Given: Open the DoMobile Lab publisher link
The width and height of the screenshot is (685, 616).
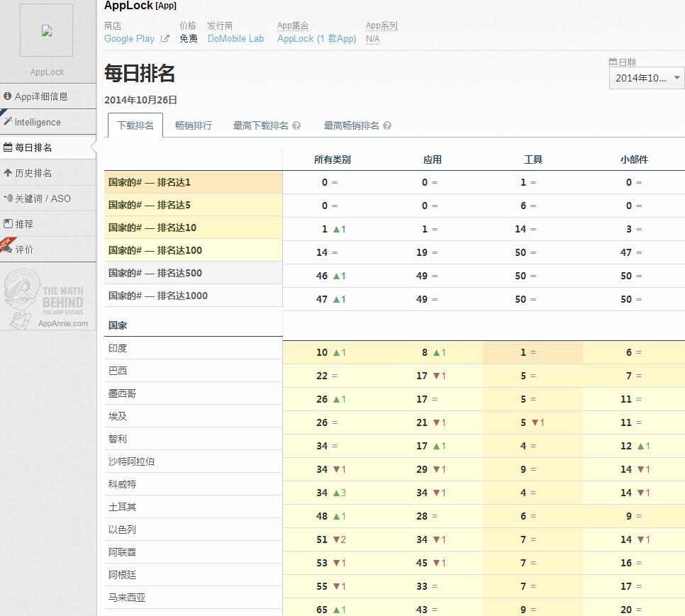Looking at the screenshot, I should coord(235,38).
